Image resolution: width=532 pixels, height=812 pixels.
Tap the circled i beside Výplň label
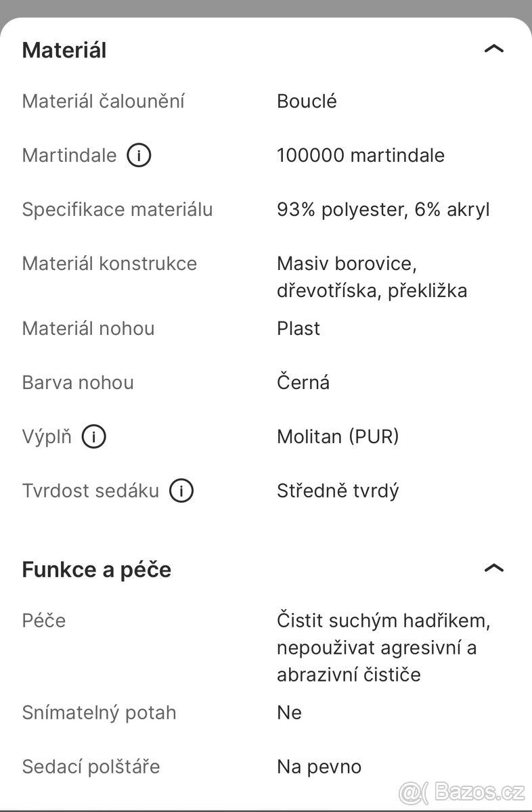(x=95, y=436)
